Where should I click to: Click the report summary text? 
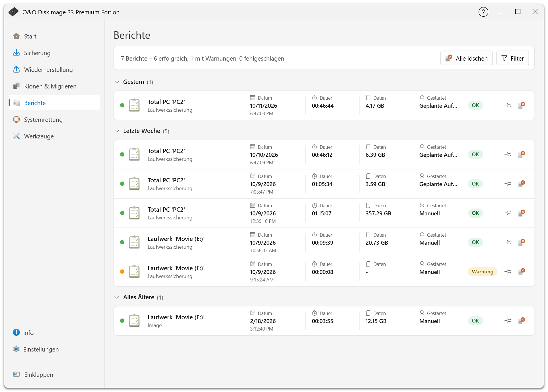click(x=202, y=59)
